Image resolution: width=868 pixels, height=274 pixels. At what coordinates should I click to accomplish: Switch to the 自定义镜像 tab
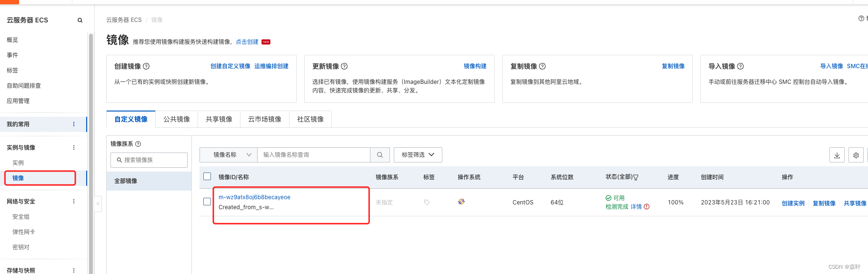click(131, 119)
